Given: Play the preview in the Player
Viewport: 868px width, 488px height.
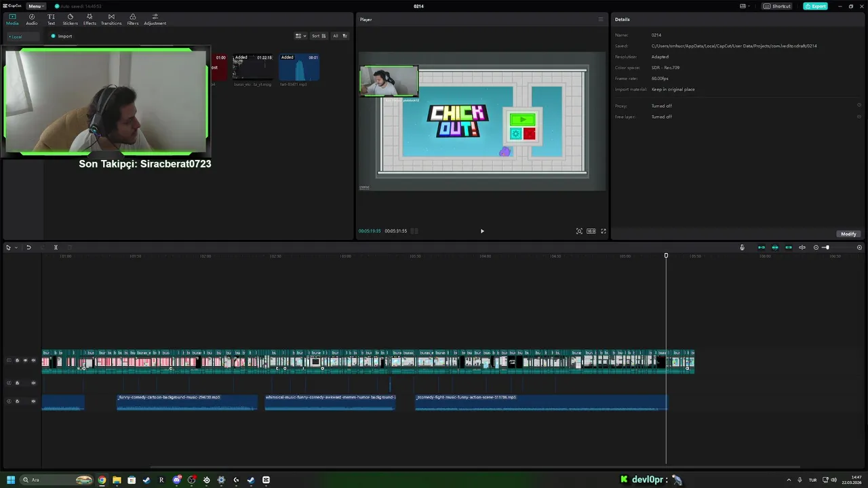Looking at the screenshot, I should (x=482, y=231).
